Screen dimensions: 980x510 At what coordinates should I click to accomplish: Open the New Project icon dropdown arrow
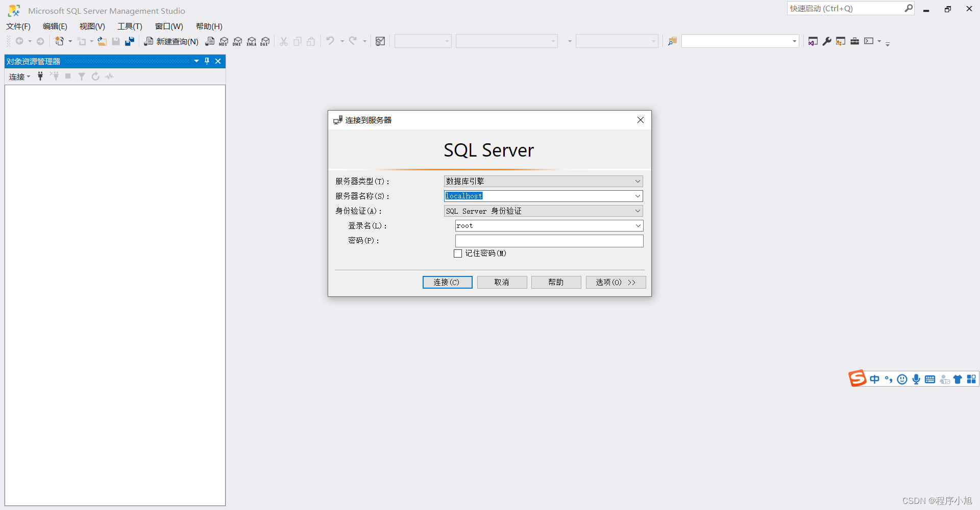[70, 41]
